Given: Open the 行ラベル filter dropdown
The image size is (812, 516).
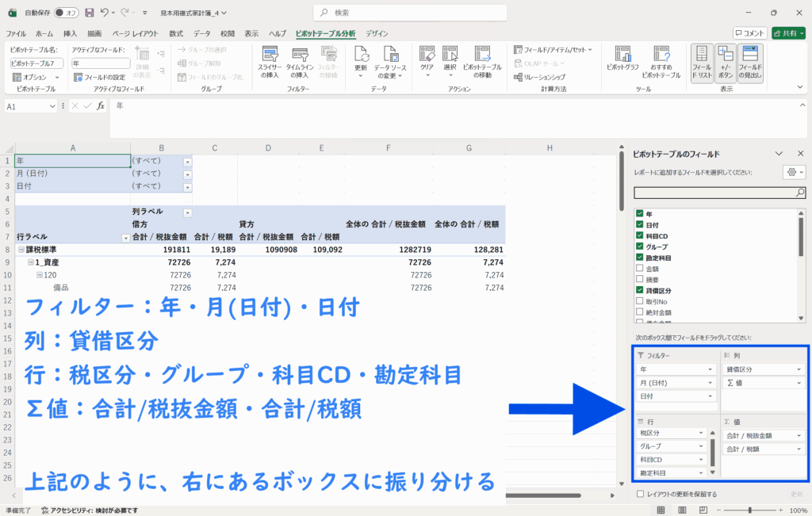Looking at the screenshot, I should [125, 237].
